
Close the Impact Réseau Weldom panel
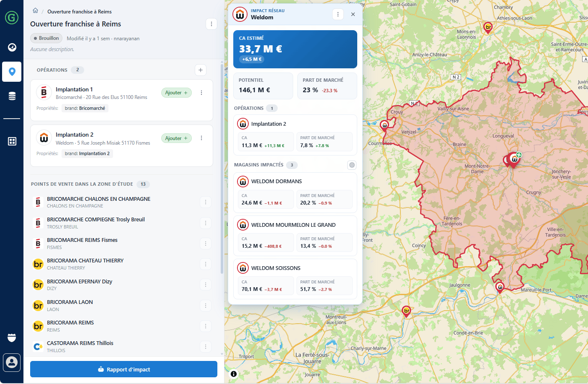[x=353, y=14]
